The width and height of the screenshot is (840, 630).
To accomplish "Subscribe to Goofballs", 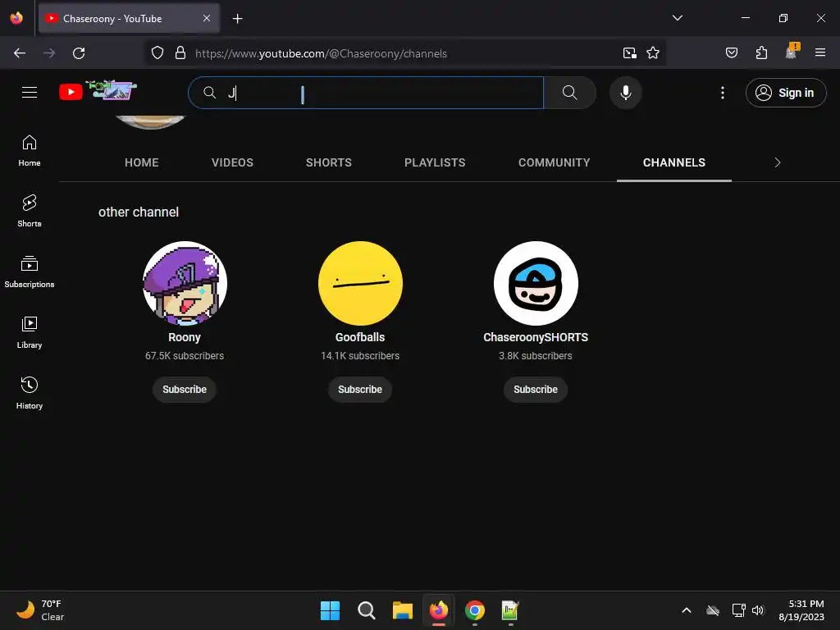I will [x=360, y=390].
